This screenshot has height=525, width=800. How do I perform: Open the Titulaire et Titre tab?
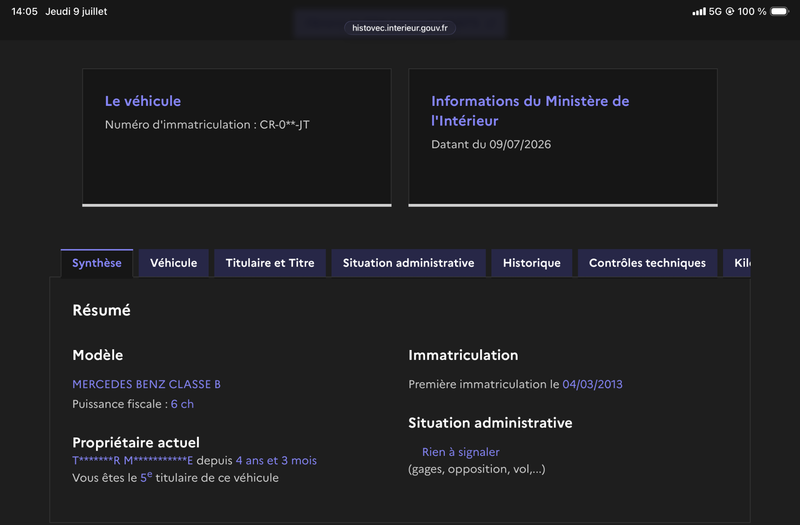(x=270, y=263)
